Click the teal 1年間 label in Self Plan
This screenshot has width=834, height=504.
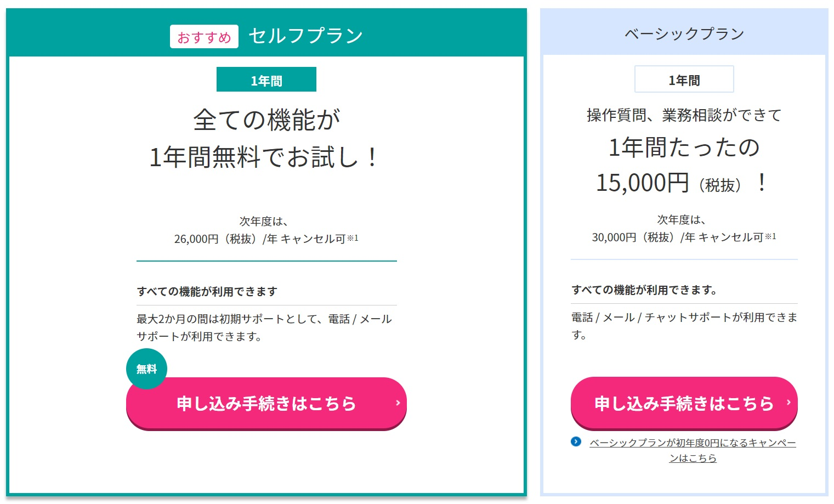click(266, 80)
